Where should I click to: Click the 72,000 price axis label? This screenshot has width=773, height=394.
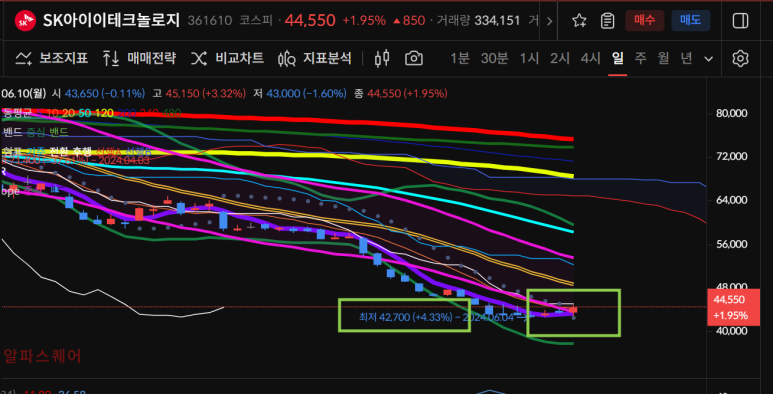coord(732,157)
